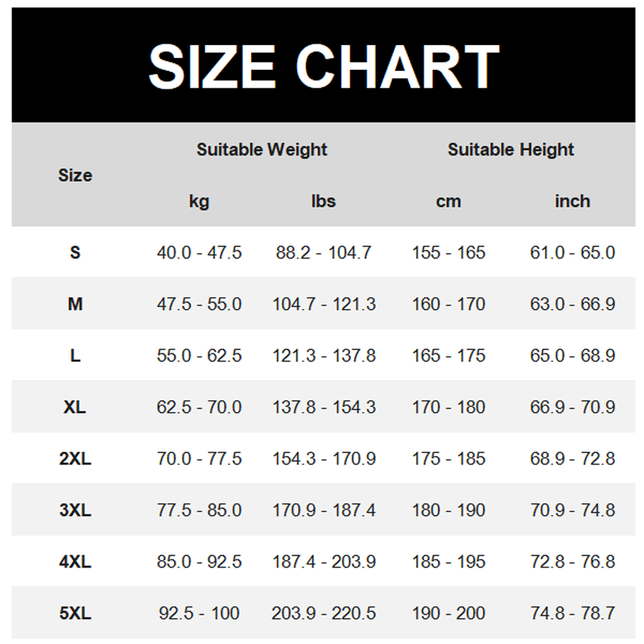Select the Suitable Weight column header
This screenshot has width=644, height=644.
click(262, 150)
